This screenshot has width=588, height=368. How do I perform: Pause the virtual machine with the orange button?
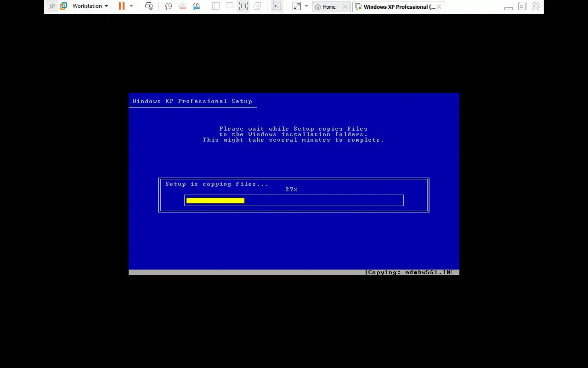point(121,6)
